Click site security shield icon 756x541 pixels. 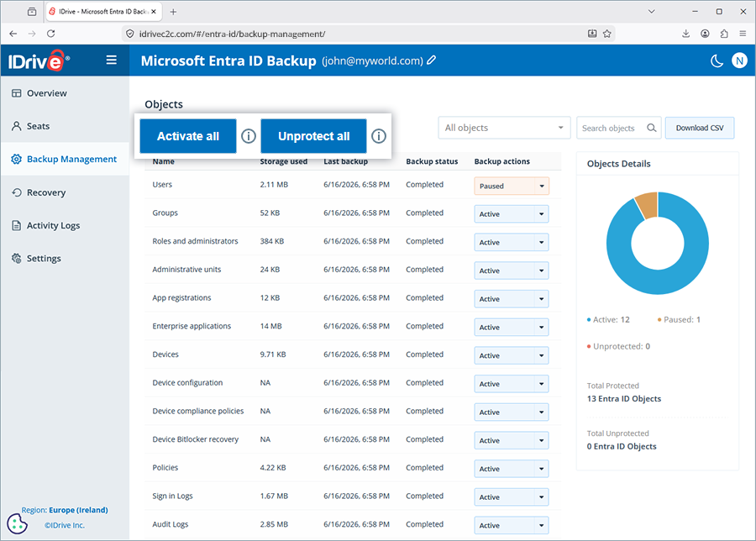[129, 34]
